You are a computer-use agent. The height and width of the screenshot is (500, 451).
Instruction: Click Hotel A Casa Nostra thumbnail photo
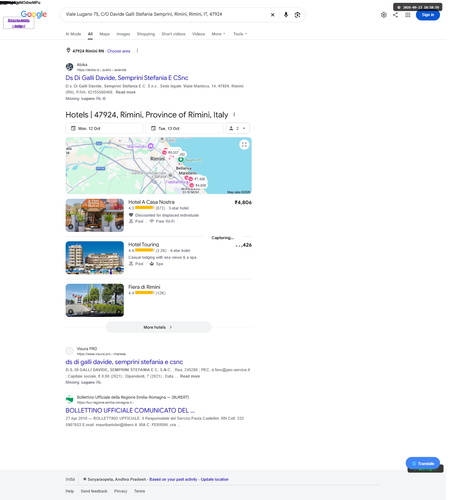95,215
